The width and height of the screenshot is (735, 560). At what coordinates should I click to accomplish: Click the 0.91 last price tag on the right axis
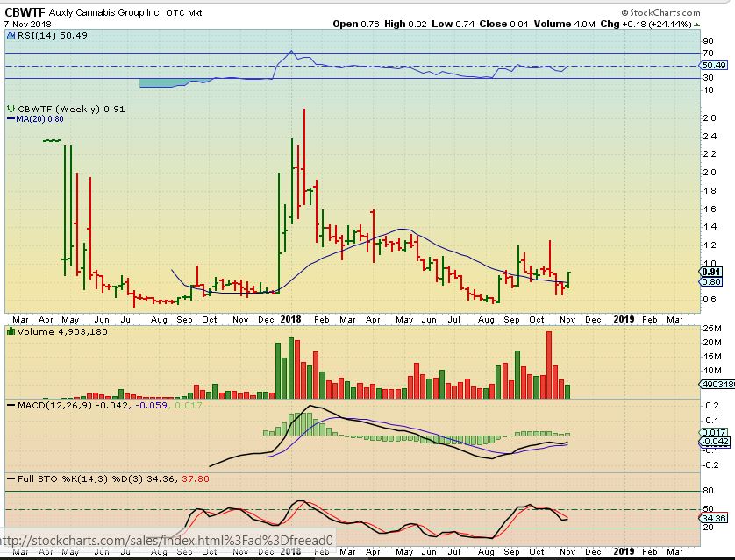coord(711,272)
